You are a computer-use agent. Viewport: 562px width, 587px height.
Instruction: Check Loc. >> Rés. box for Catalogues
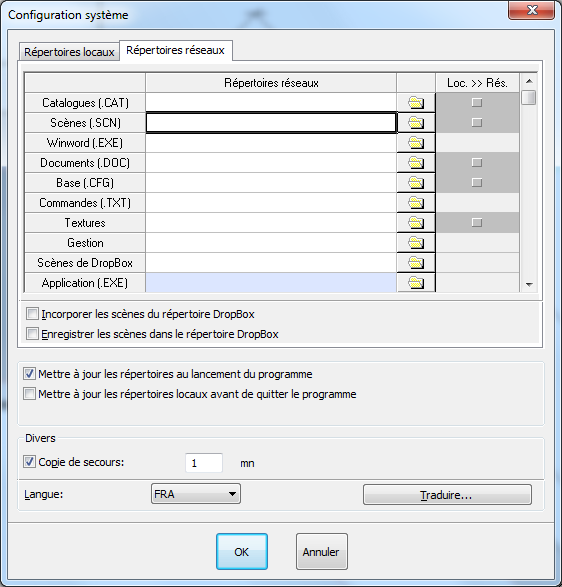[x=477, y=103]
